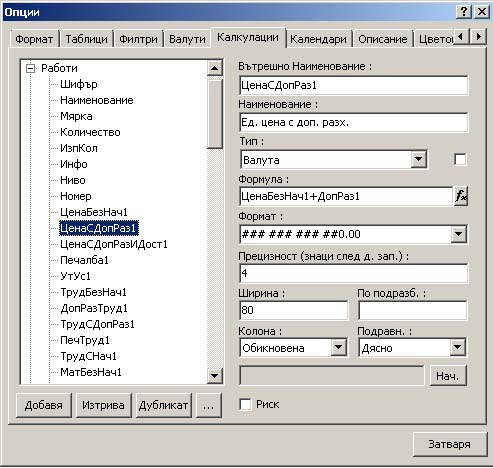Select Шифър in the tree

point(79,84)
